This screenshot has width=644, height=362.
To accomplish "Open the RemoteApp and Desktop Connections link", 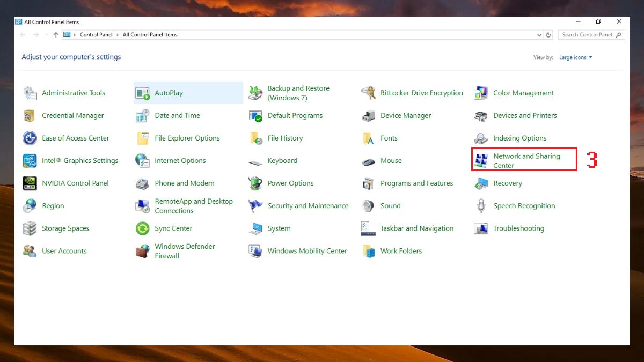I will click(x=194, y=206).
